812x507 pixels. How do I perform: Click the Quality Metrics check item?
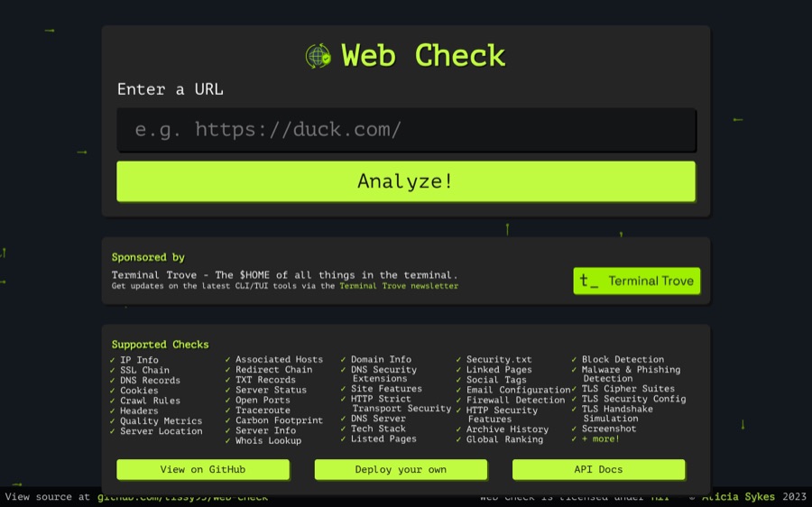pos(161,421)
